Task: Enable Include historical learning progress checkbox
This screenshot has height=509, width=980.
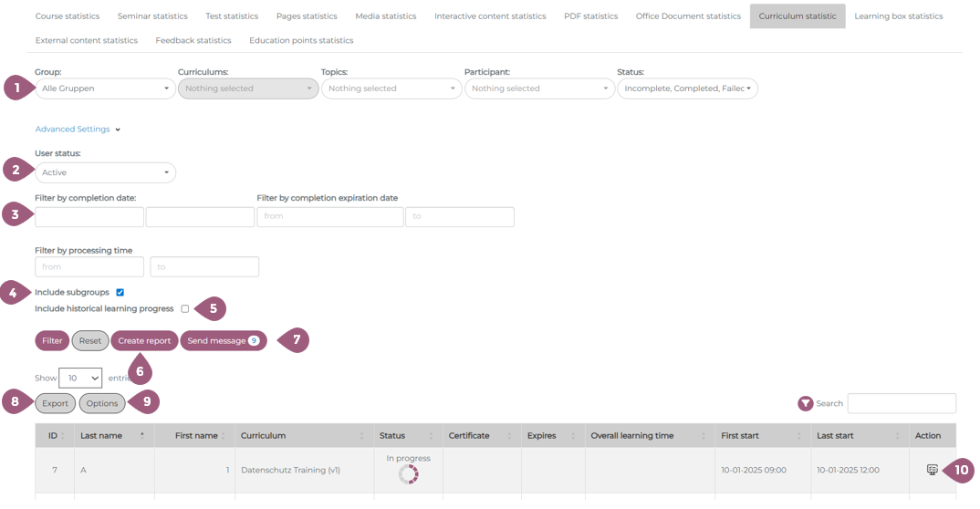Action: [184, 309]
